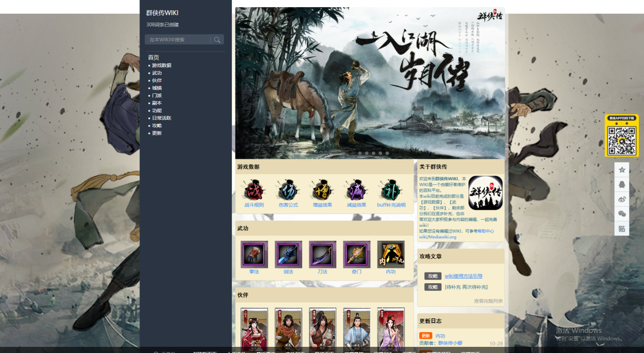Click the 攻略 tag beside [待补充 再次待补充]

click(x=433, y=287)
